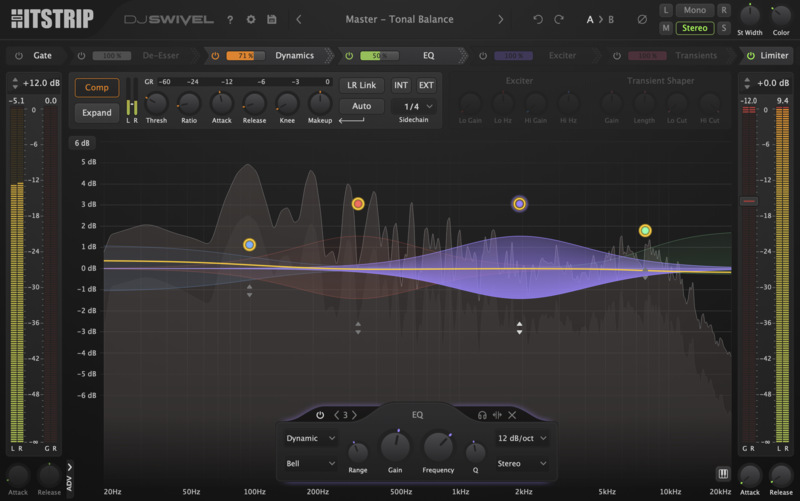
Task: Toggle the Gate module power button
Action: click(17, 56)
